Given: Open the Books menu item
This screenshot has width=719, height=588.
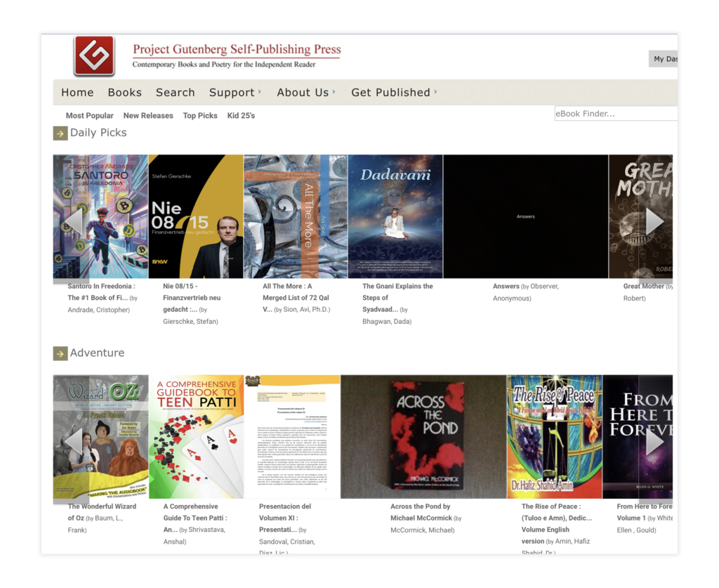Looking at the screenshot, I should click(x=125, y=93).
